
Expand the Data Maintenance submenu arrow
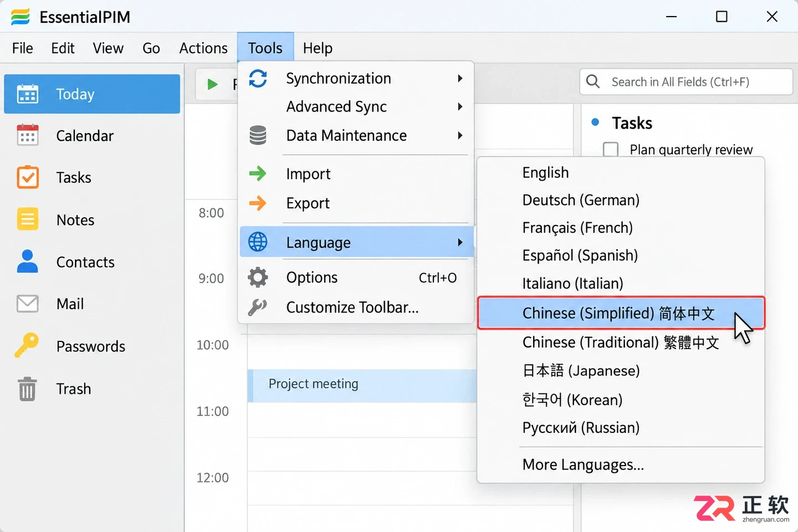[460, 135]
